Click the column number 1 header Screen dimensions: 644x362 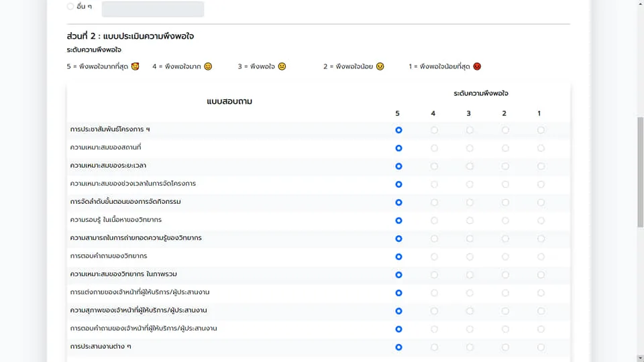[539, 113]
